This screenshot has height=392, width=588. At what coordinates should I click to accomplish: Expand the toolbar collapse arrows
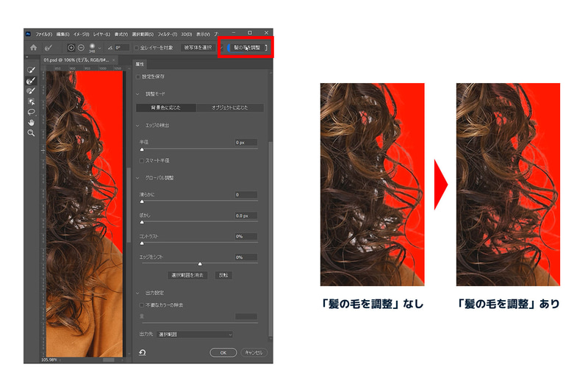click(27, 57)
